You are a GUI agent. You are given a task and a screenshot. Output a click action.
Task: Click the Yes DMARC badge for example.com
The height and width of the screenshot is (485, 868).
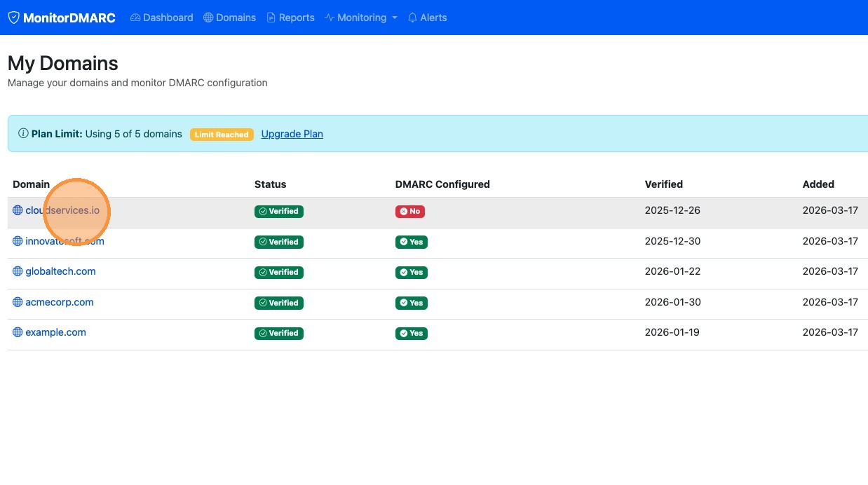412,333
